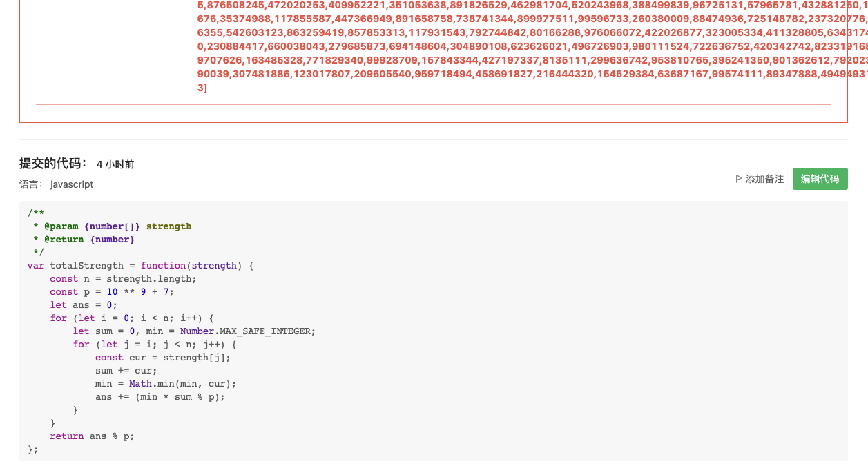The height and width of the screenshot is (475, 868).
Task: Open the 添加备注 note link
Action: tap(764, 179)
